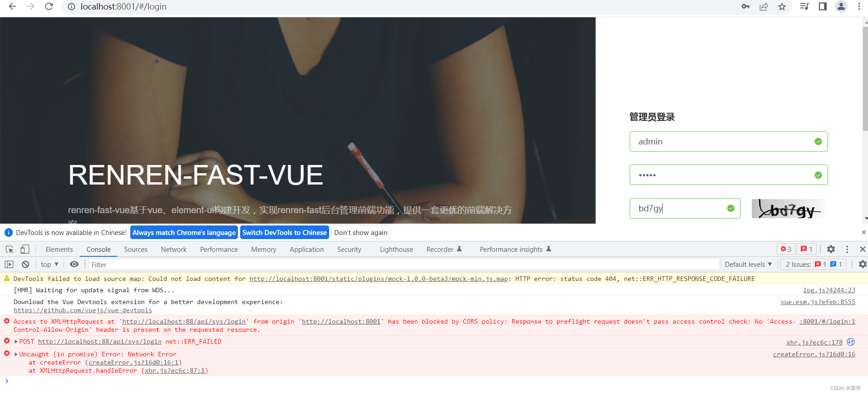Click Don't show again
The width and height of the screenshot is (868, 395).
coord(361,232)
